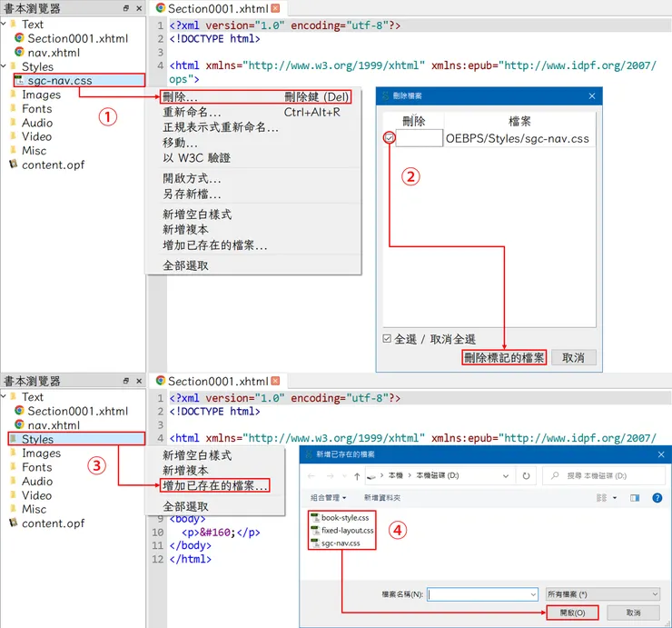Collapse the Text folder in the upper book browser
This screenshot has width=672, height=628.
(4, 24)
